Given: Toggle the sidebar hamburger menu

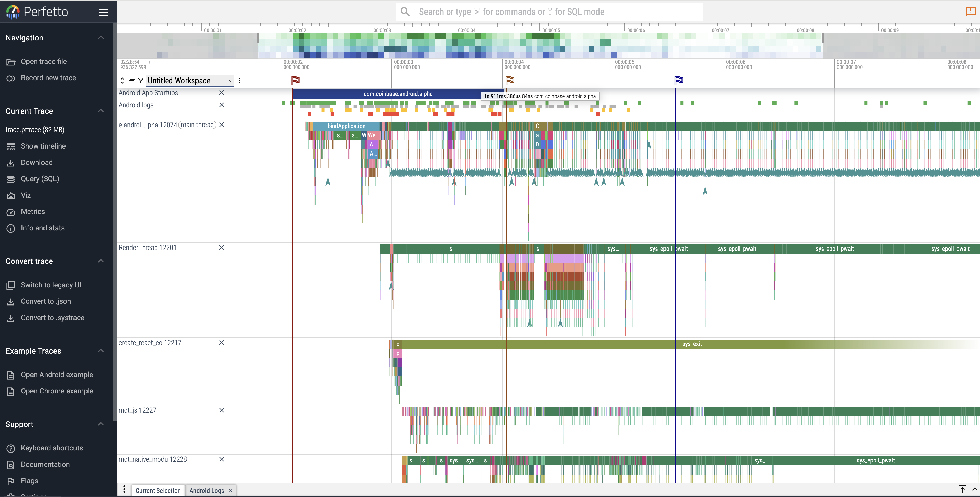Looking at the screenshot, I should 104,12.
